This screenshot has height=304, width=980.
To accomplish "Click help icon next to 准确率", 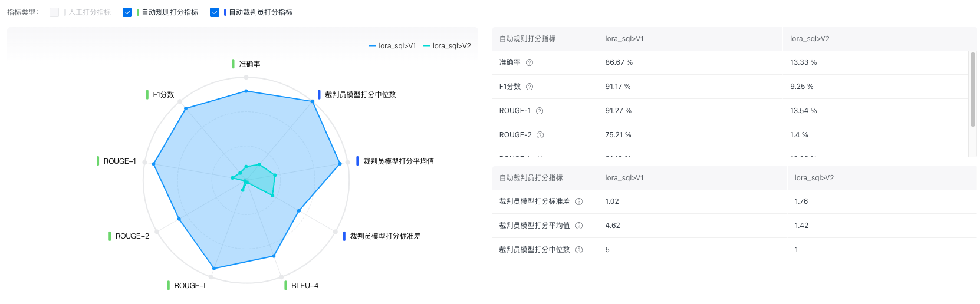I will pyautogui.click(x=530, y=62).
